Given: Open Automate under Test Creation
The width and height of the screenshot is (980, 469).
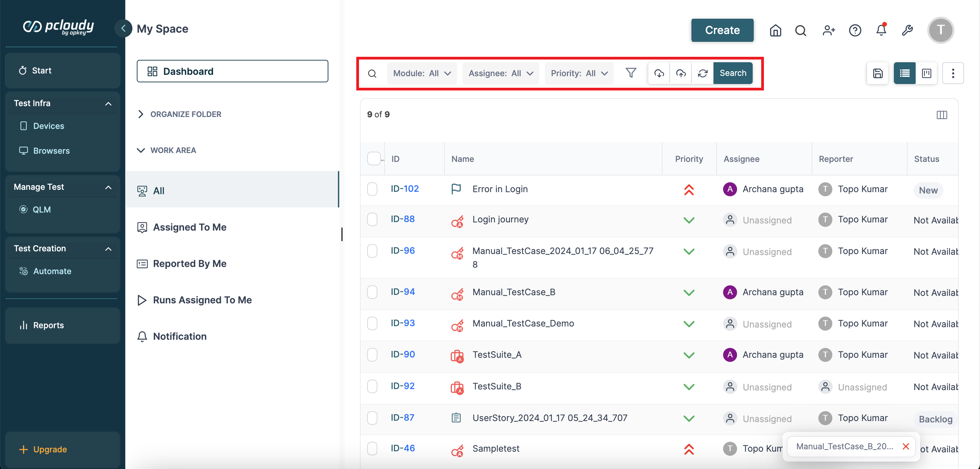Looking at the screenshot, I should pos(45,271).
